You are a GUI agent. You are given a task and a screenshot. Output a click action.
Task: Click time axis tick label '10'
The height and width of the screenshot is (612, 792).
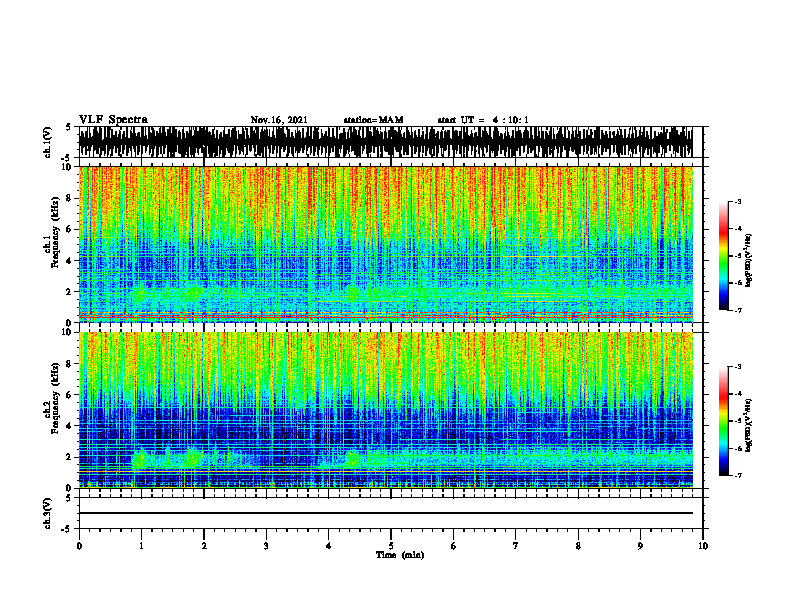coord(703,546)
